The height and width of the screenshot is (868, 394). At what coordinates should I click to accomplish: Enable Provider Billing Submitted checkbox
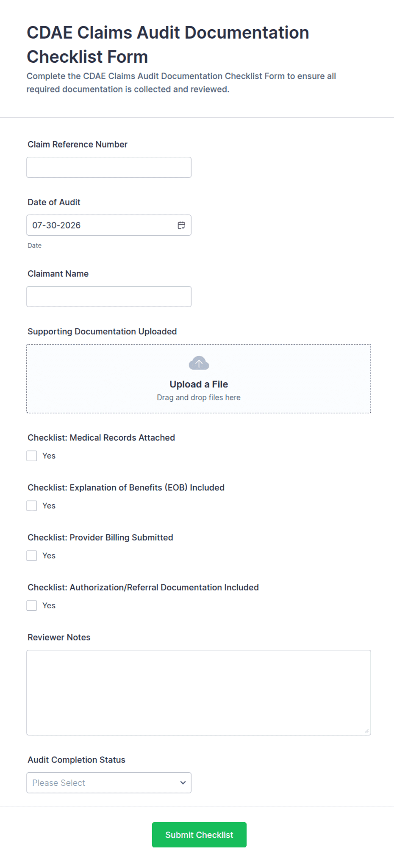(32, 556)
